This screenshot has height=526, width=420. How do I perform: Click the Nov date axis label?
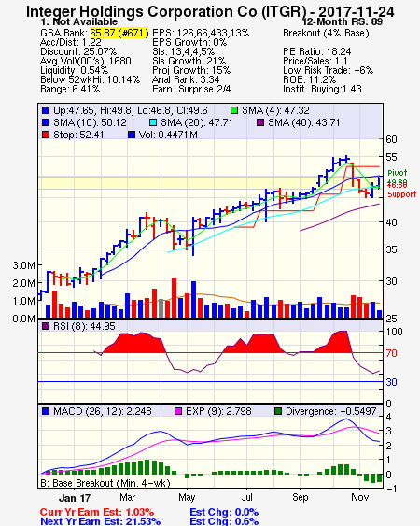[x=360, y=497]
